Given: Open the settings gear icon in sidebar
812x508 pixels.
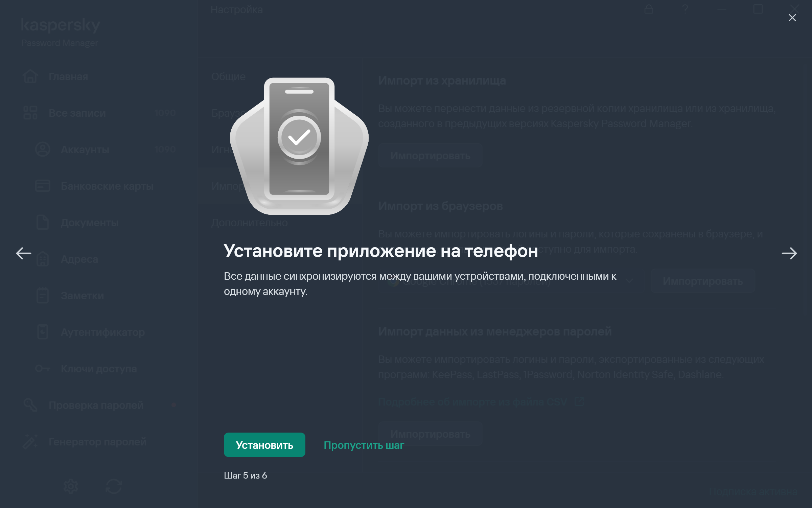Looking at the screenshot, I should point(71,486).
